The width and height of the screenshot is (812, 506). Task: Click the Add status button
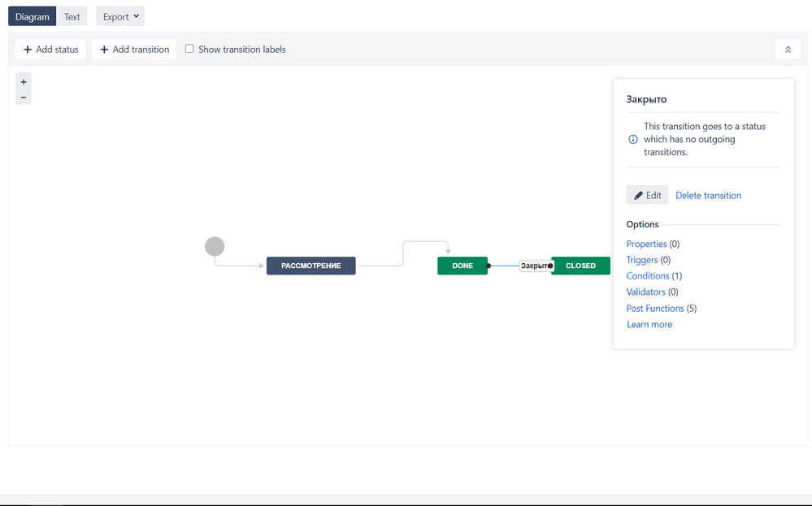pos(50,50)
